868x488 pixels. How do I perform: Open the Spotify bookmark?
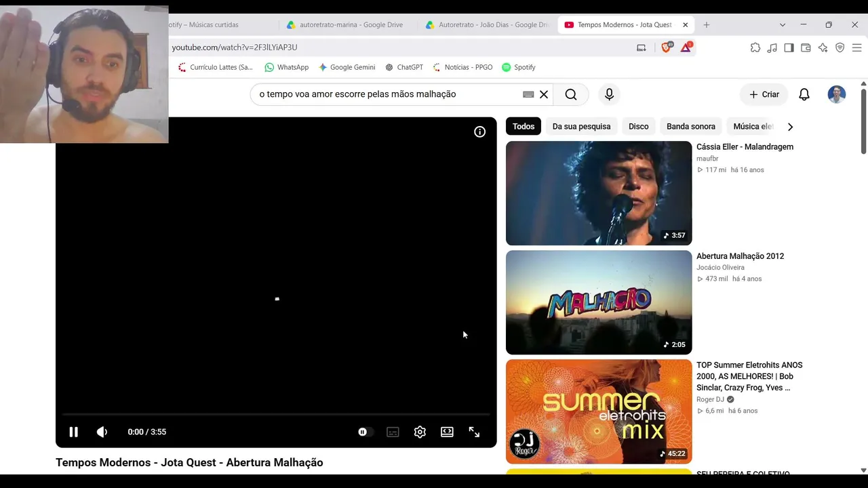point(519,67)
